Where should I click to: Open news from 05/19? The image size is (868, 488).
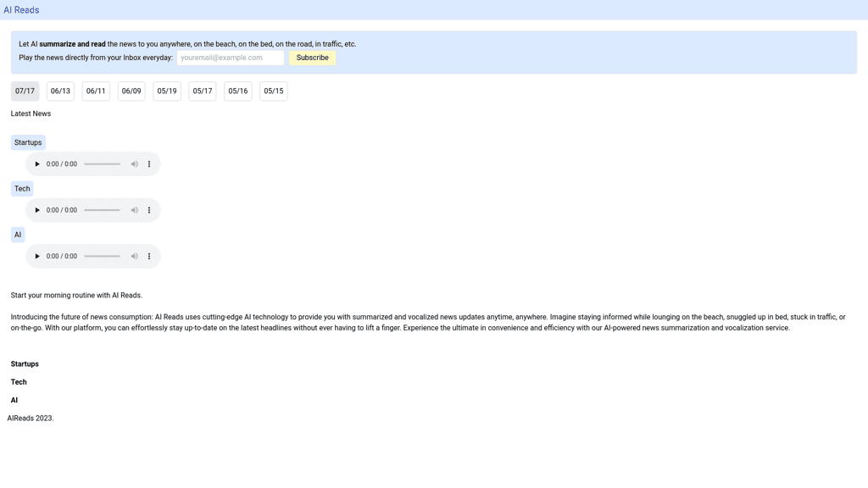(x=167, y=91)
